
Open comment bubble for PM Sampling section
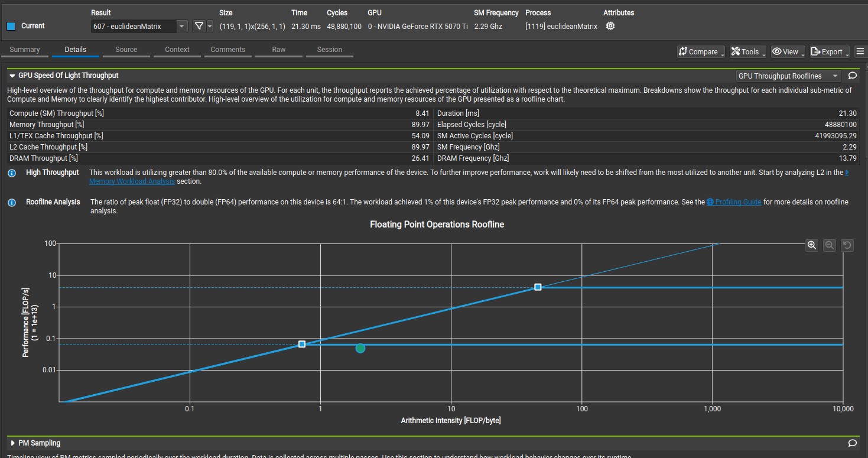coord(852,443)
